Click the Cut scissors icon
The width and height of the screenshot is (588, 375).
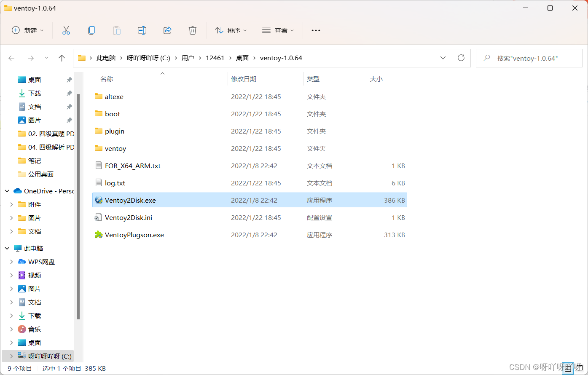coord(66,30)
